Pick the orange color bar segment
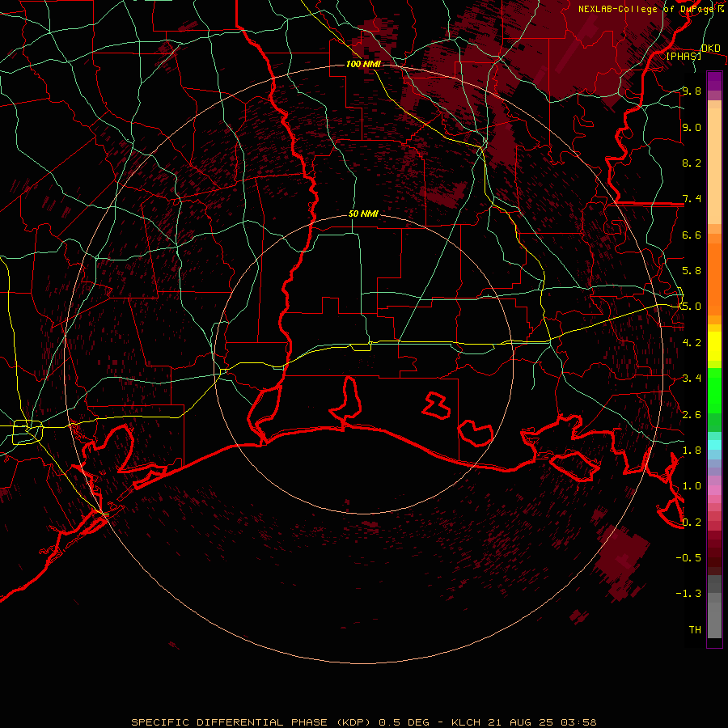Image resolution: width=728 pixels, height=728 pixels. pyautogui.click(x=714, y=280)
